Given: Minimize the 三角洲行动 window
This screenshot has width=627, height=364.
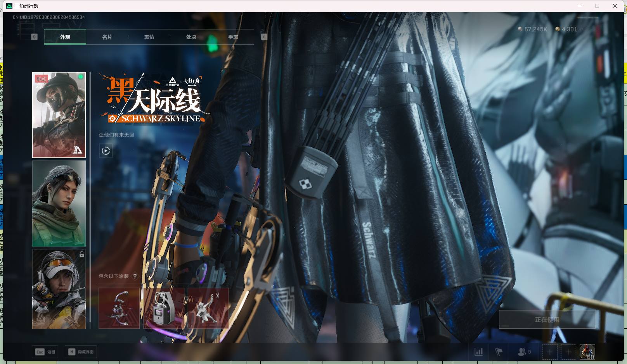Looking at the screenshot, I should tap(580, 6).
